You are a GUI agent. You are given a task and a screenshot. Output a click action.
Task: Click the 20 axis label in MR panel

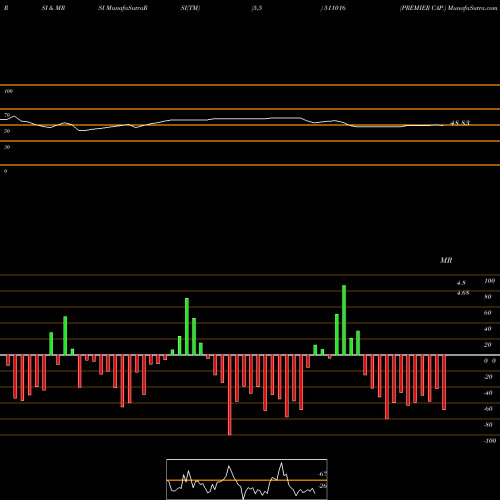(488, 345)
